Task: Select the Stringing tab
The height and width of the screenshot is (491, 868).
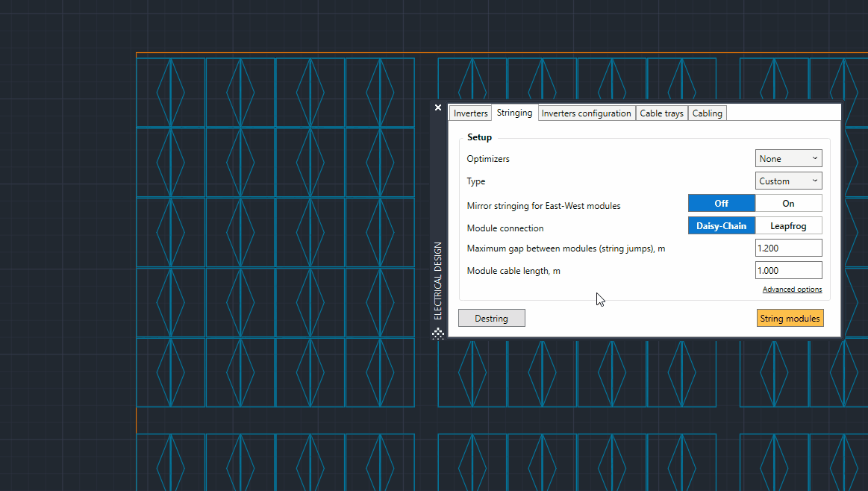Action: tap(514, 113)
